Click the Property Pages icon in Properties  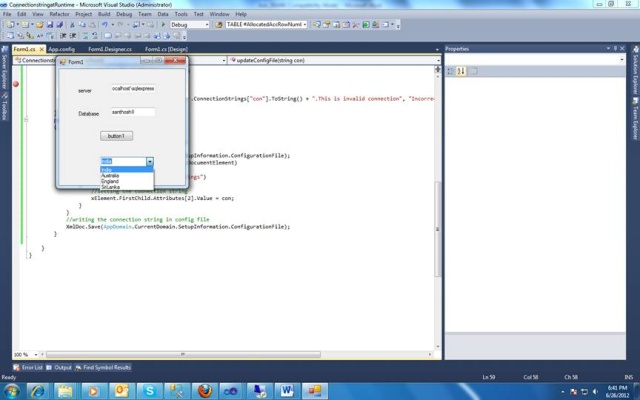[473, 71]
